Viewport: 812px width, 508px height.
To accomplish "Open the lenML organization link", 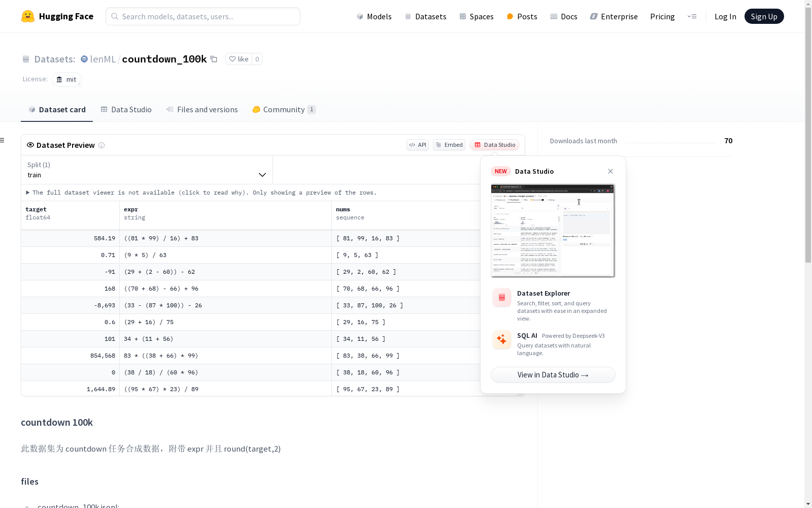I will [103, 59].
